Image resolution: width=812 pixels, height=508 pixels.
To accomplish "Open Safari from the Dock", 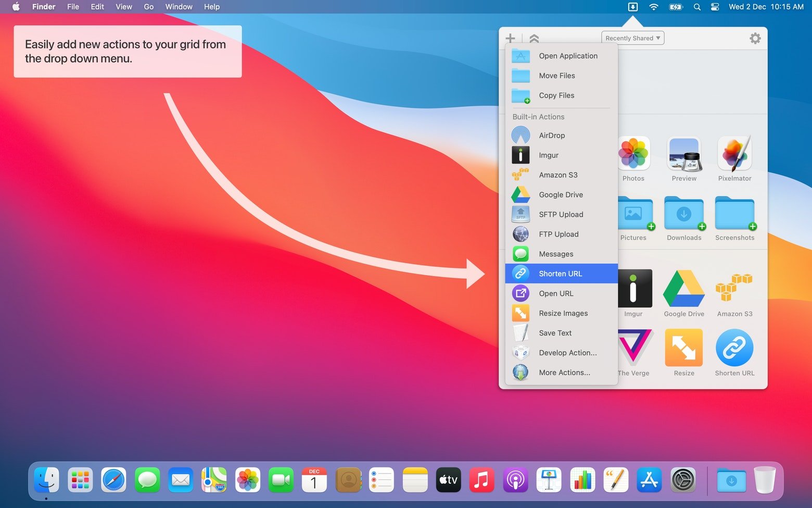I will [113, 480].
